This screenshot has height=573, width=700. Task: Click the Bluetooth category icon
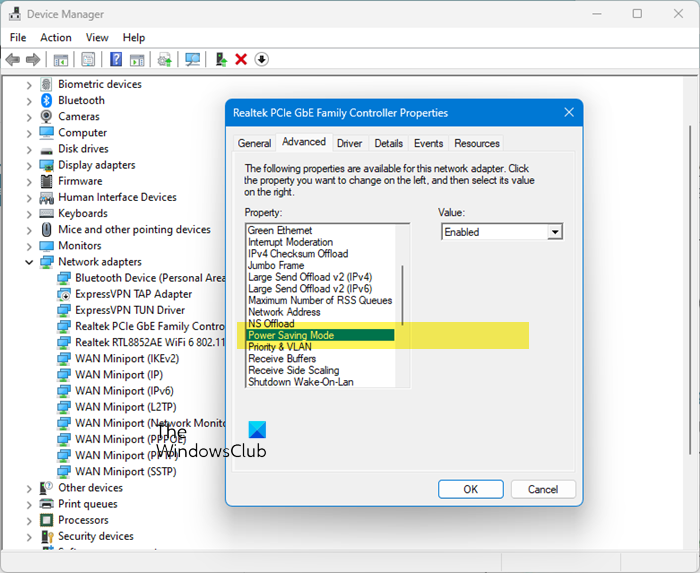(x=46, y=100)
